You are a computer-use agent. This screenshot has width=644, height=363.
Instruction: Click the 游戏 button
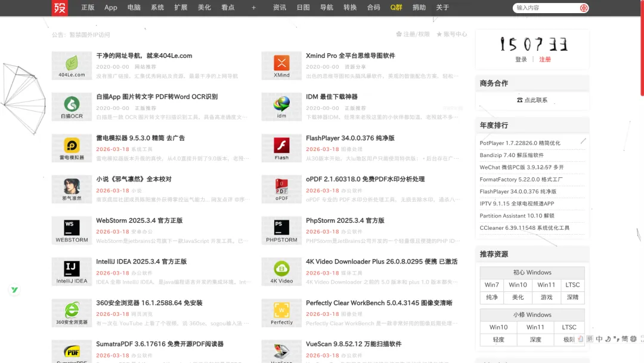click(546, 297)
